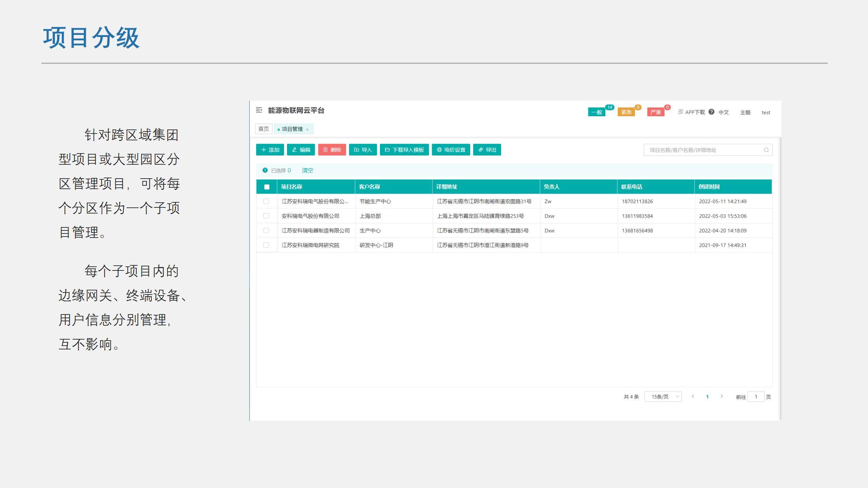Click the red 删除 button

(332, 150)
